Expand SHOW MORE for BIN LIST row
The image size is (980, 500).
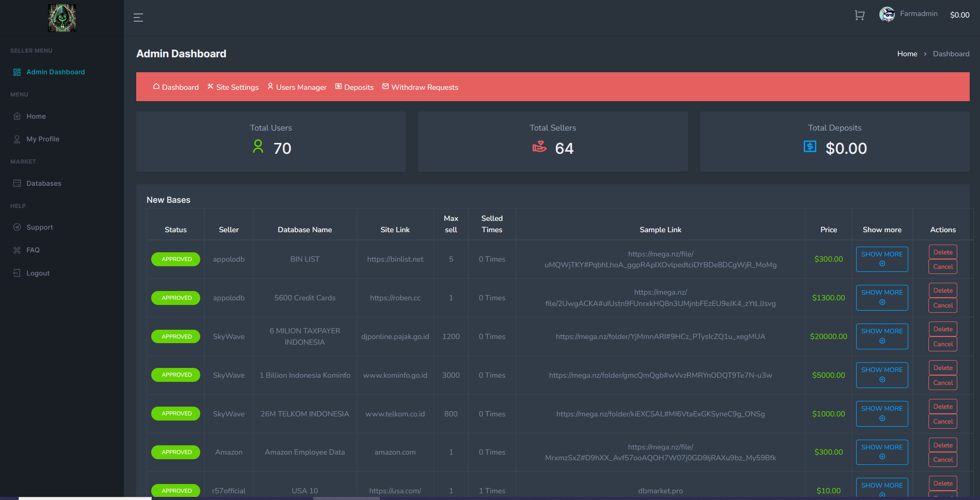(881, 259)
